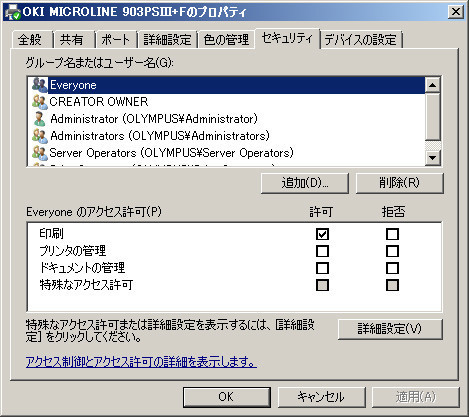Select Server Operators (OLYMPUS¥Server Operators) entry
Image resolution: width=469 pixels, height=417 pixels.
coord(227,153)
